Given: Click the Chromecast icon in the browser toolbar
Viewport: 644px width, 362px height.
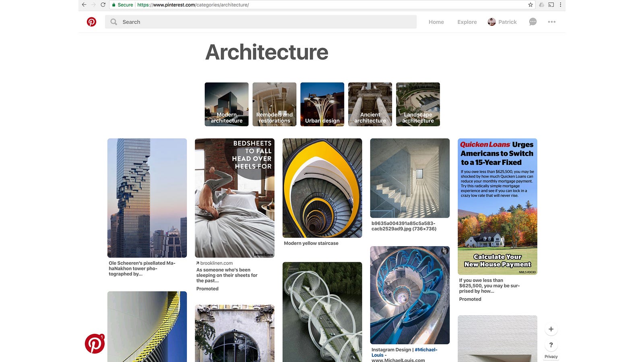Looking at the screenshot, I should click(x=551, y=5).
